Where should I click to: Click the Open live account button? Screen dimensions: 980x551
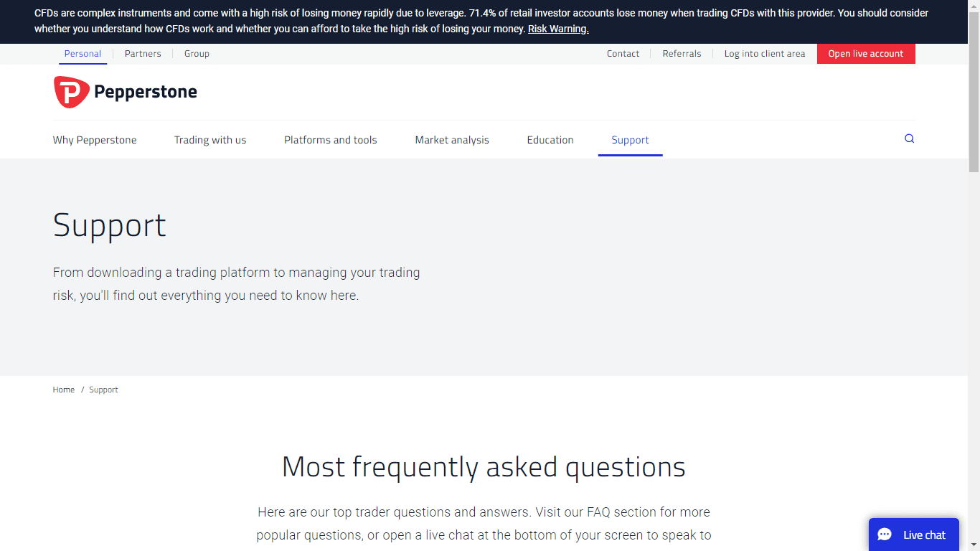click(866, 53)
